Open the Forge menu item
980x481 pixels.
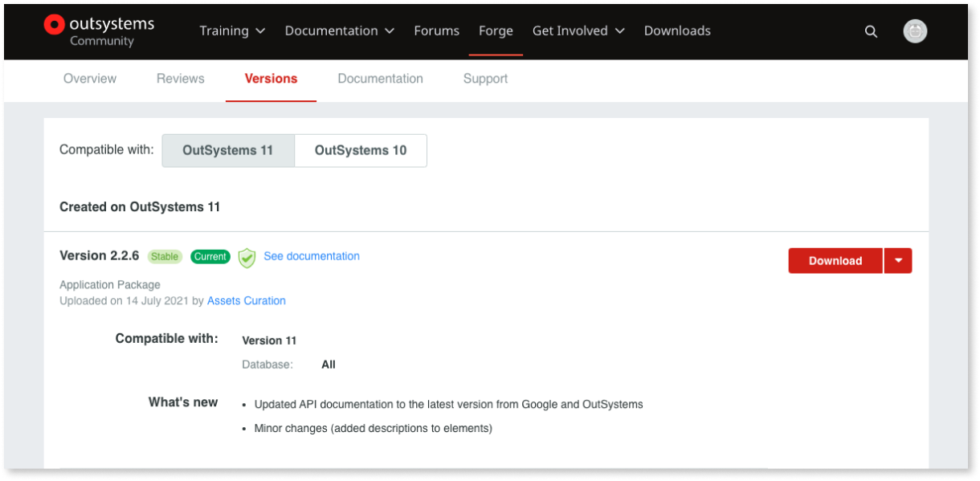coord(496,31)
